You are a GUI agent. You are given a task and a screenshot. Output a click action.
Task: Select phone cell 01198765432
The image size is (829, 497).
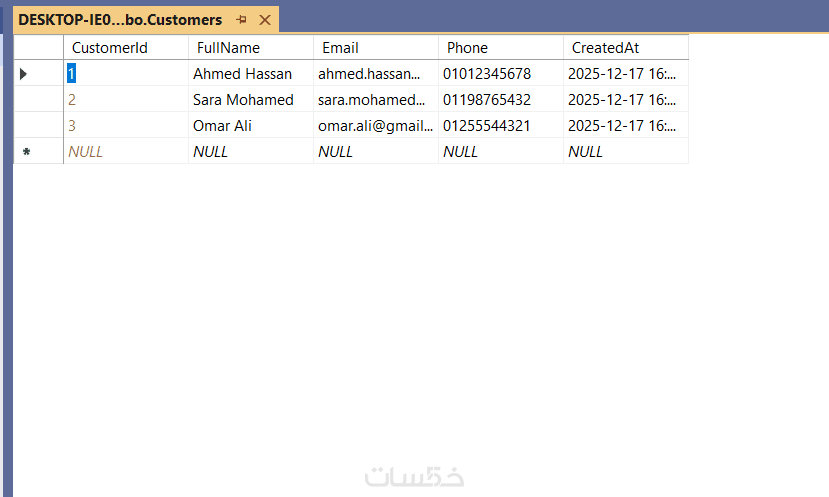(x=487, y=100)
